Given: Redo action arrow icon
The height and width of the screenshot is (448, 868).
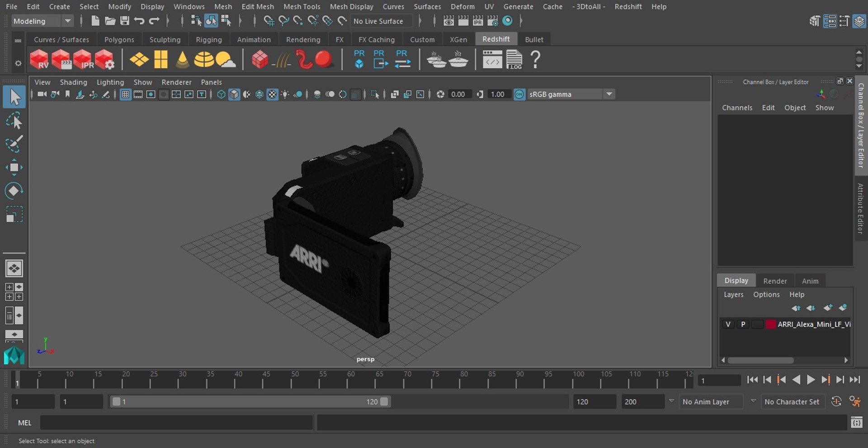Looking at the screenshot, I should point(154,21).
